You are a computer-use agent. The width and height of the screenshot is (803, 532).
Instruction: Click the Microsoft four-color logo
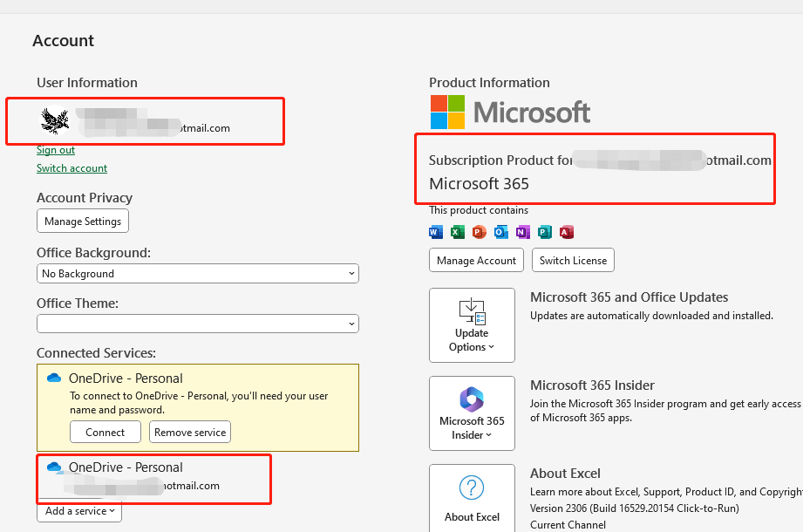pyautogui.click(x=447, y=112)
